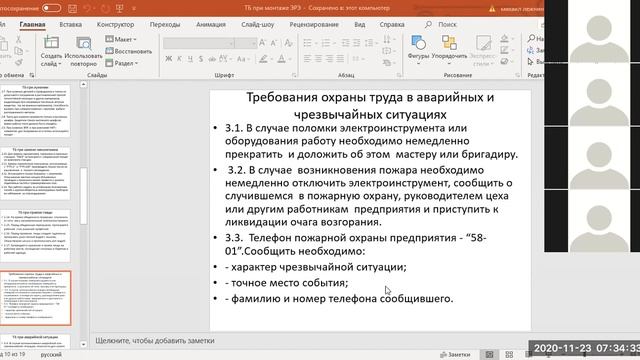Copy selection with the copy icon
This screenshot has height=360, width=640.
point(19,51)
